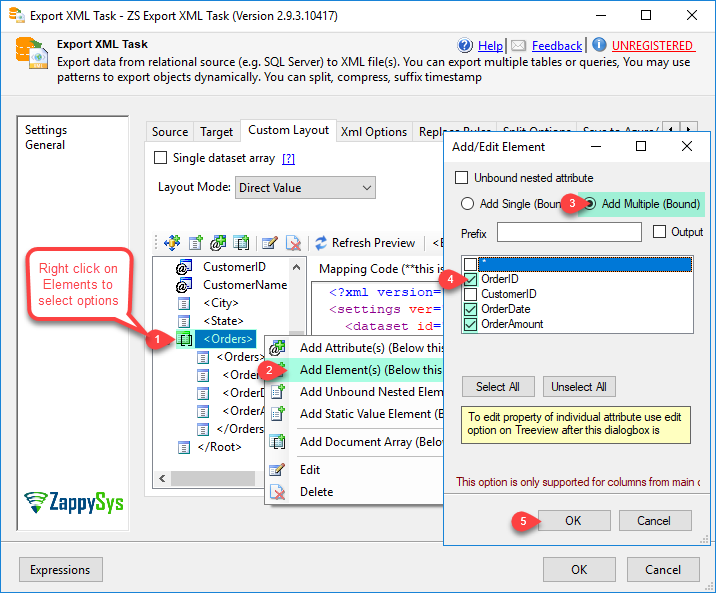Click the blue Help question mark icon
716x593 pixels.
(x=465, y=46)
